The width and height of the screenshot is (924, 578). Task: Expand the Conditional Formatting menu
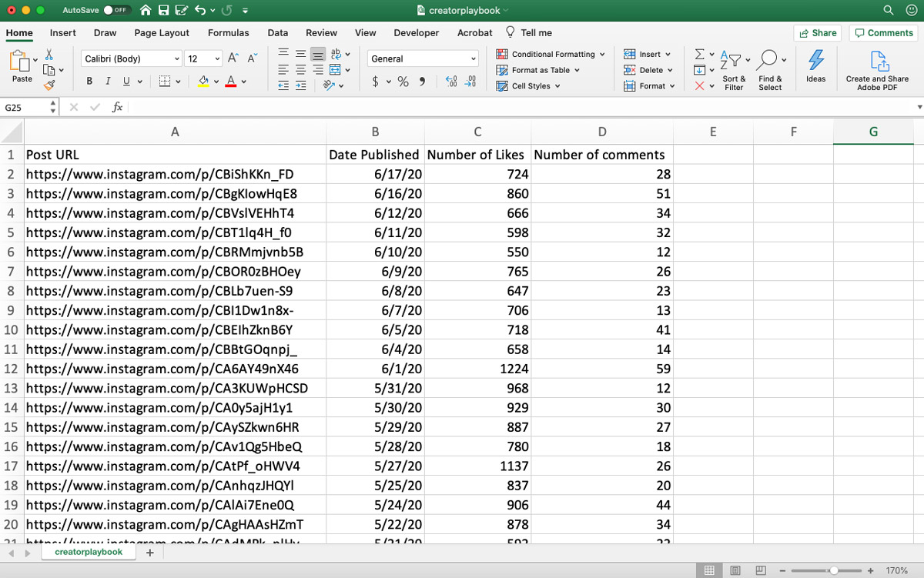(550, 54)
